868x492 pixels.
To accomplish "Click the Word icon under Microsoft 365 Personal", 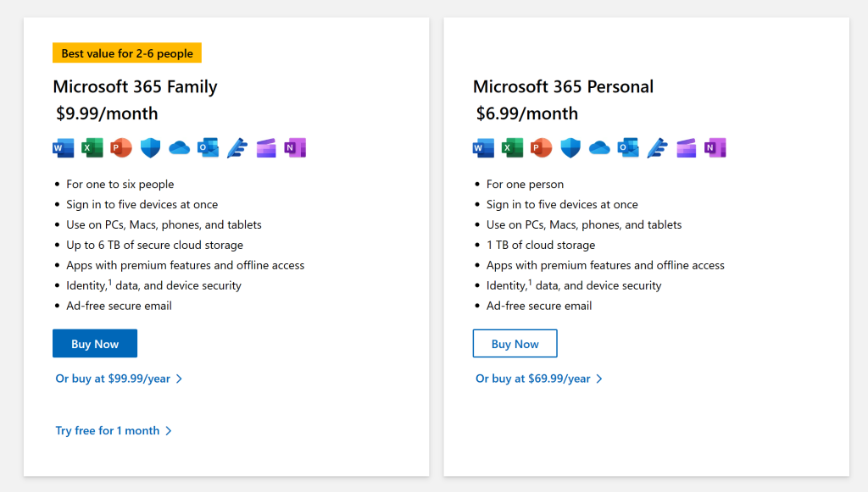I will click(x=483, y=148).
